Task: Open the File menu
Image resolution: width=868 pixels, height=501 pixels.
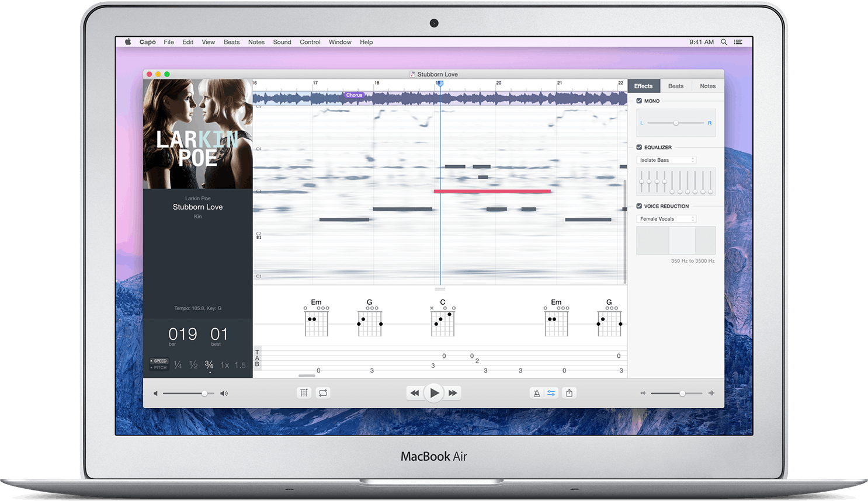Action: (169, 42)
